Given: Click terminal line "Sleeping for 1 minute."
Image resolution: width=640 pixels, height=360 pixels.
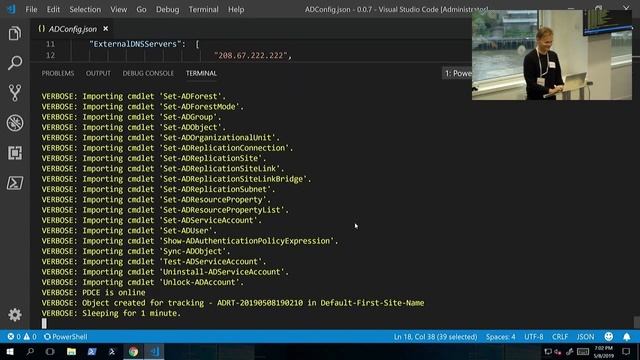Looking at the screenshot, I should [111, 313].
